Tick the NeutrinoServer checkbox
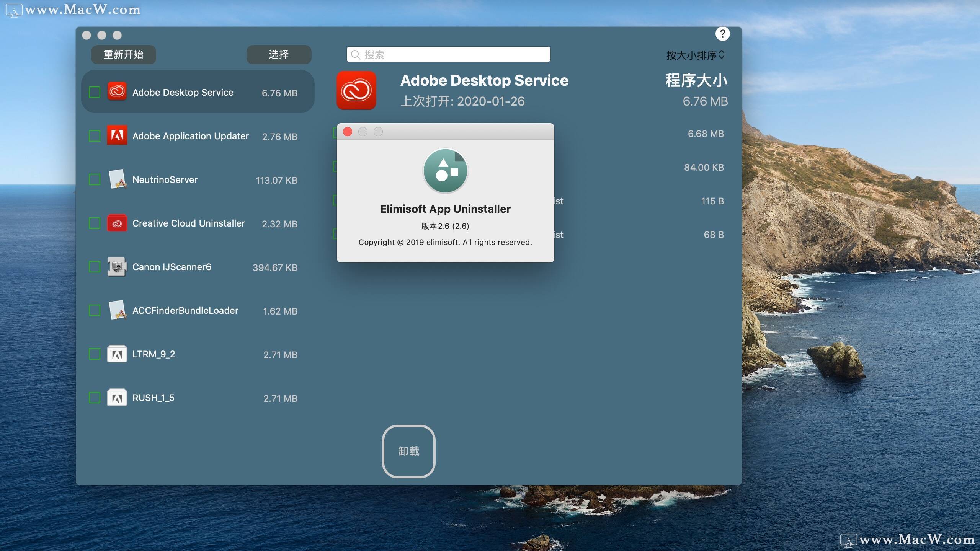The height and width of the screenshot is (551, 980). (x=94, y=179)
